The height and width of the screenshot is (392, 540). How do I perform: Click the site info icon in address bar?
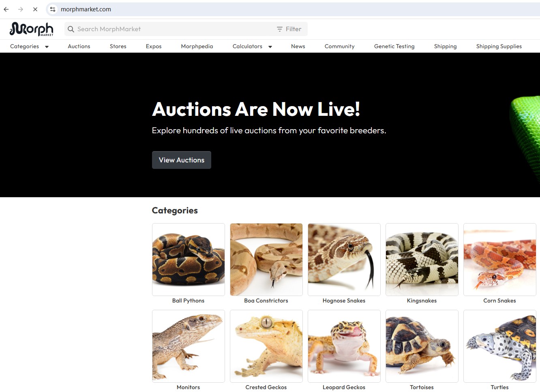[x=53, y=9]
